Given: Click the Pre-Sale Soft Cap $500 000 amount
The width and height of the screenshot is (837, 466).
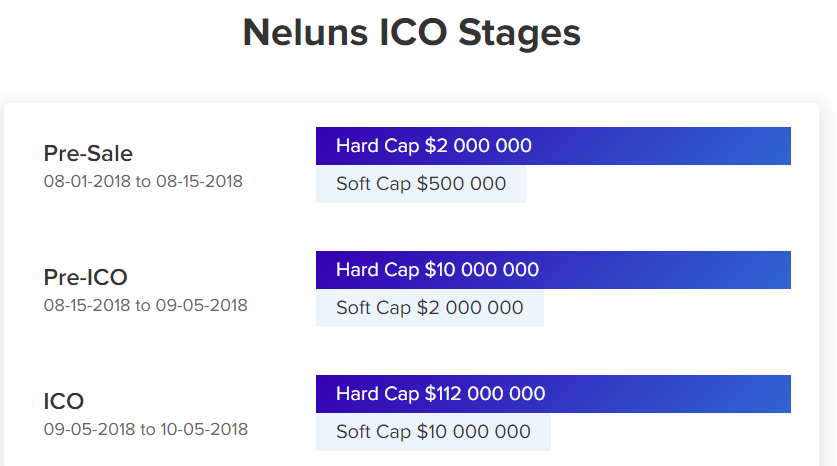Looking at the screenshot, I should click(461, 184).
